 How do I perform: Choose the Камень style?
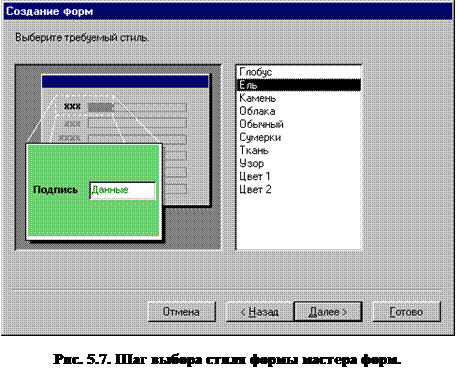tap(298, 98)
